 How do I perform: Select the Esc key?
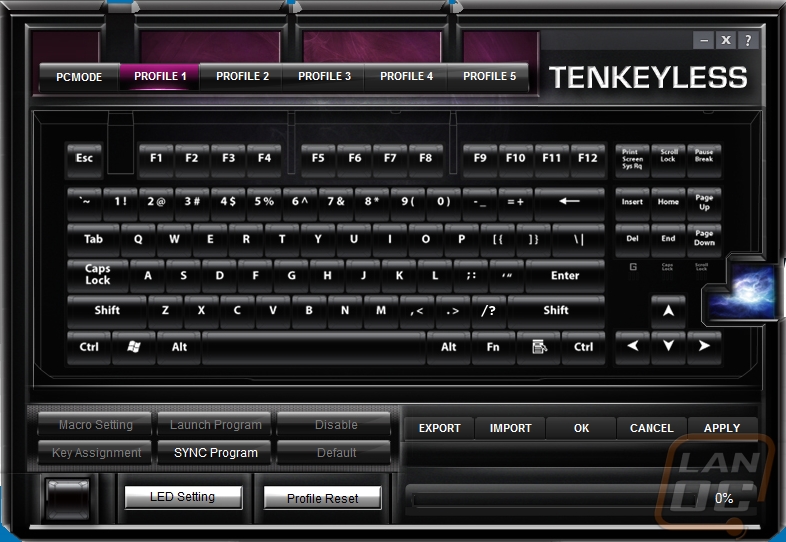[x=84, y=160]
